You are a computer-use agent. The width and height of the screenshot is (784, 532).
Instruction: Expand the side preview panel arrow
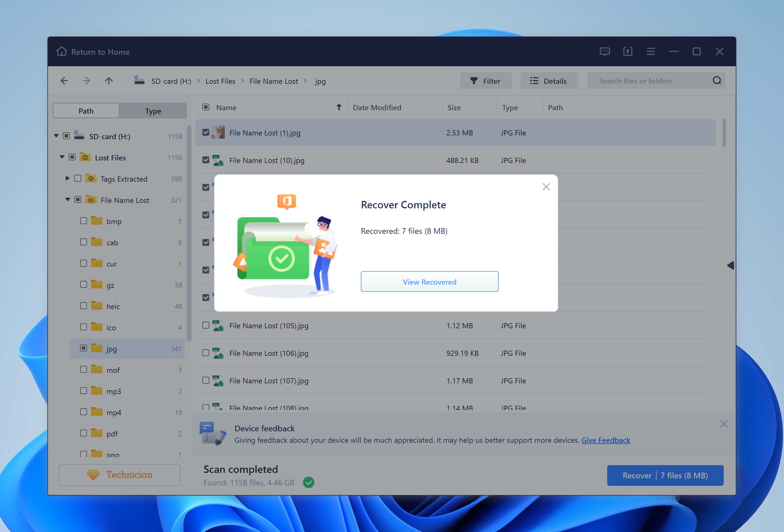tap(731, 266)
